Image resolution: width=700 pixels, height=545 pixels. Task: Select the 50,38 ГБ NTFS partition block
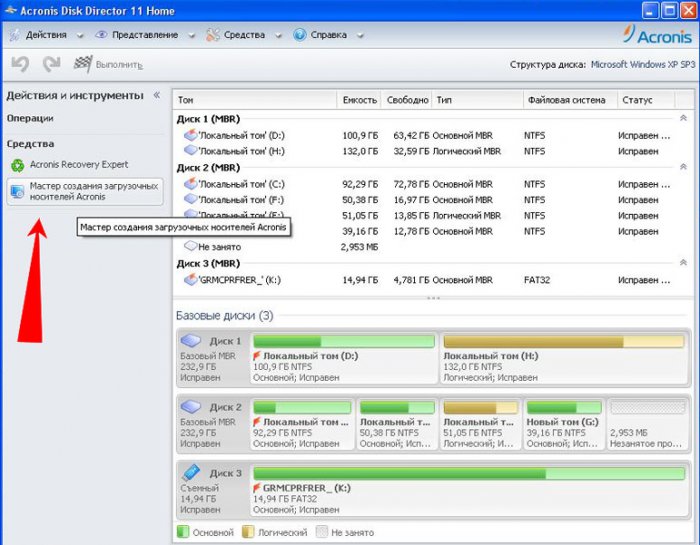[x=397, y=424]
